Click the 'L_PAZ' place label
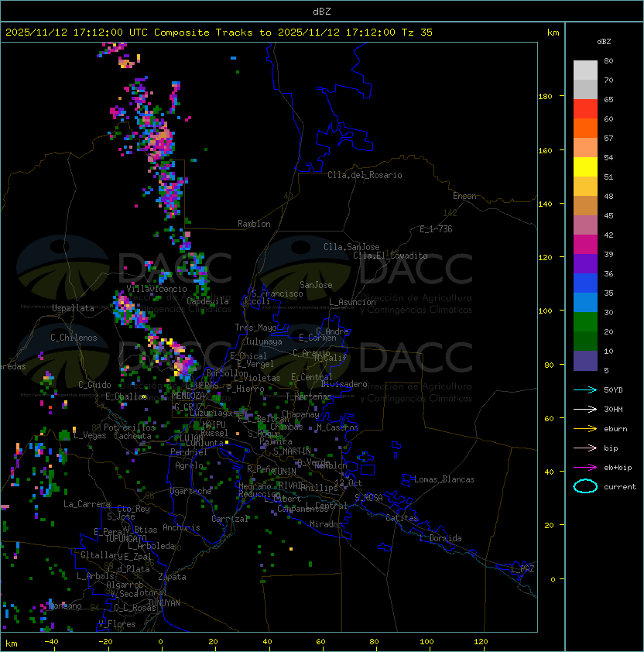The height and width of the screenshot is (652, 644). point(522,569)
